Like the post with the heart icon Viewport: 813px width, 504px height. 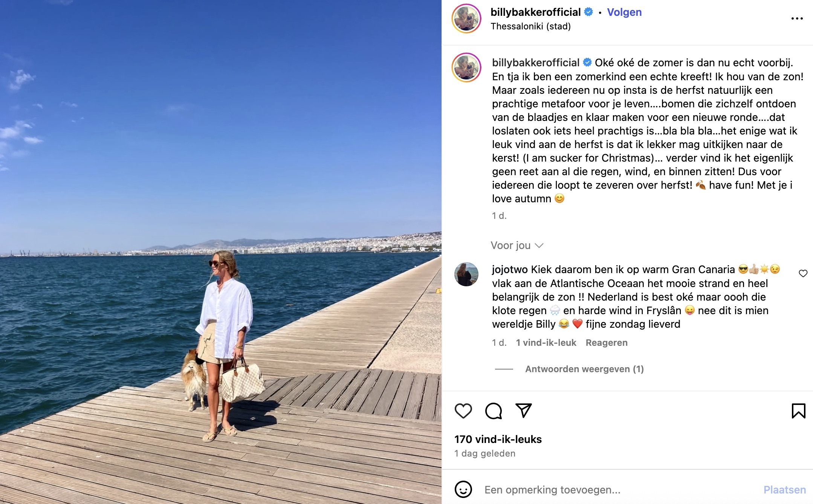tap(463, 411)
